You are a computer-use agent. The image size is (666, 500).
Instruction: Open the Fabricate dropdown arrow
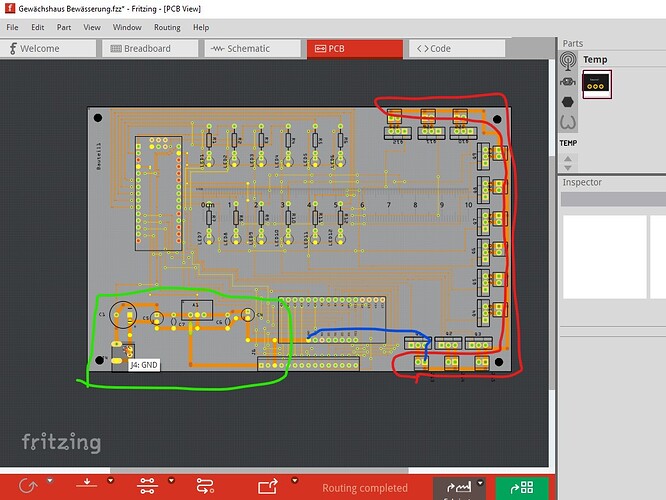[480, 483]
